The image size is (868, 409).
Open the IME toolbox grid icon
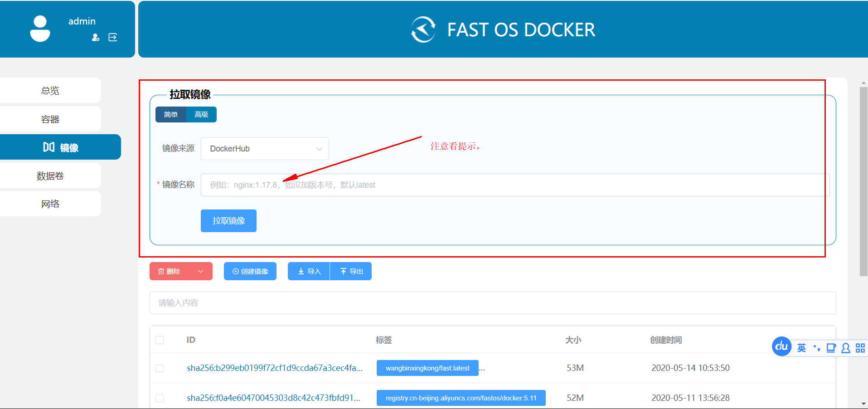tap(860, 348)
